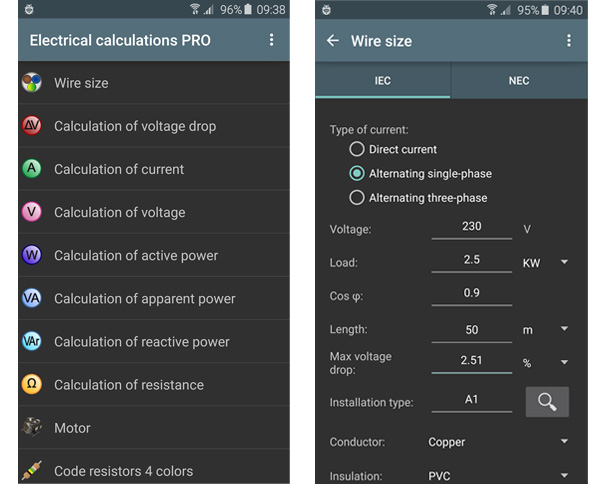Open overflow menu on Electrical calculations PRO
The height and width of the screenshot is (484, 600).
coord(271,41)
